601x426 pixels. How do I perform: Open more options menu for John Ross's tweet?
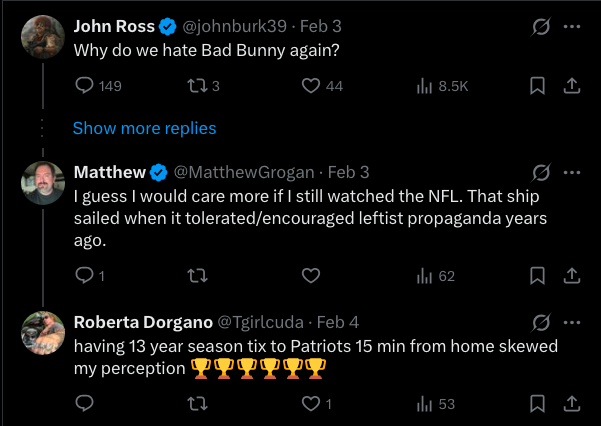(572, 26)
